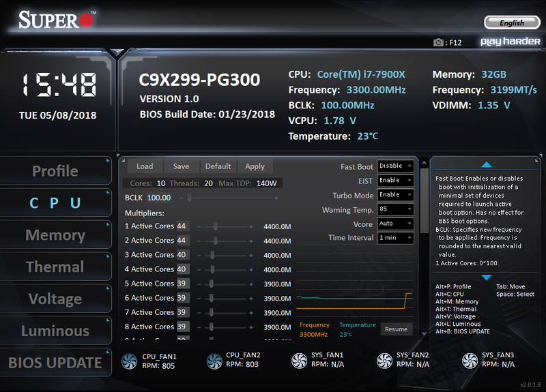
Task: Click the CPU_FAN2 fan icon
Action: tap(214, 361)
